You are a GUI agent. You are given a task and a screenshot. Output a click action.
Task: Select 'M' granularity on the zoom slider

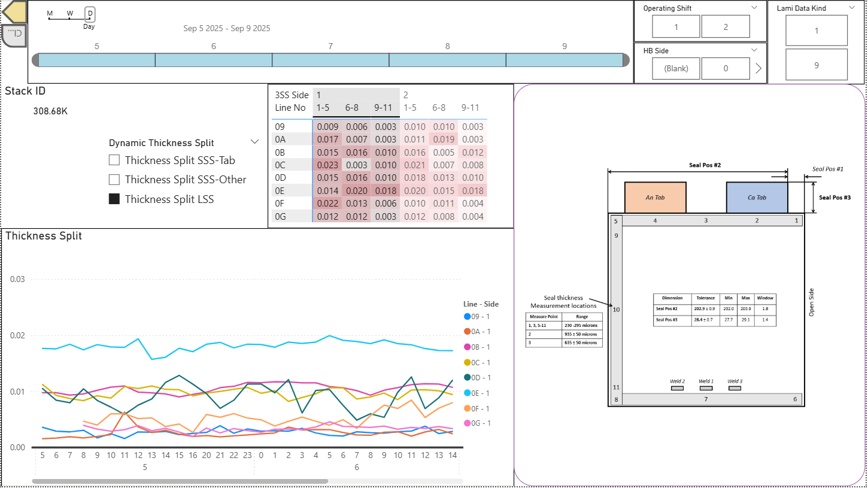tap(50, 13)
